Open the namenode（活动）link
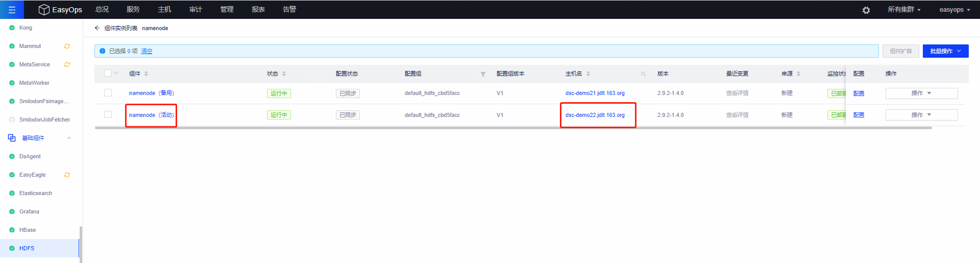980x263 pixels. click(x=152, y=115)
